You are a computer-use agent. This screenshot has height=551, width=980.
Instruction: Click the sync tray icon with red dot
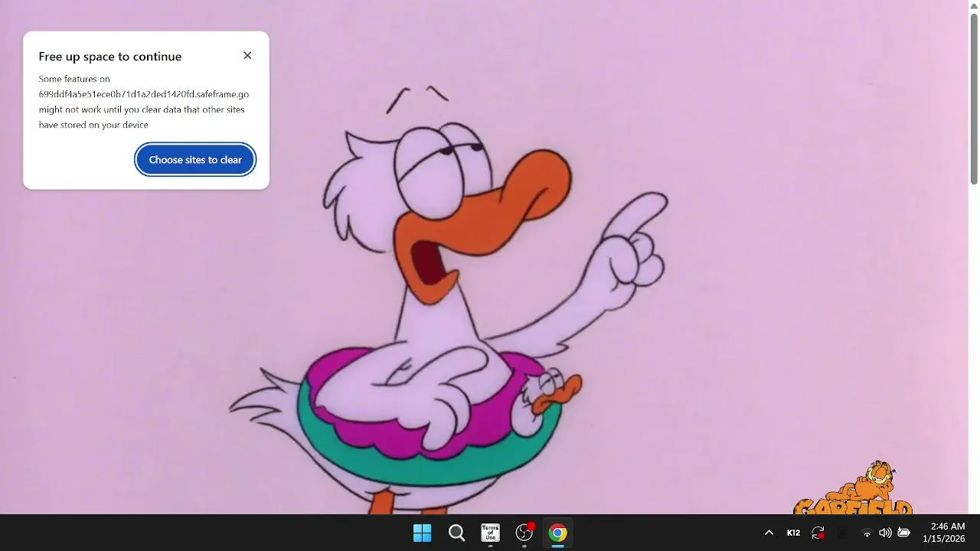coord(818,533)
